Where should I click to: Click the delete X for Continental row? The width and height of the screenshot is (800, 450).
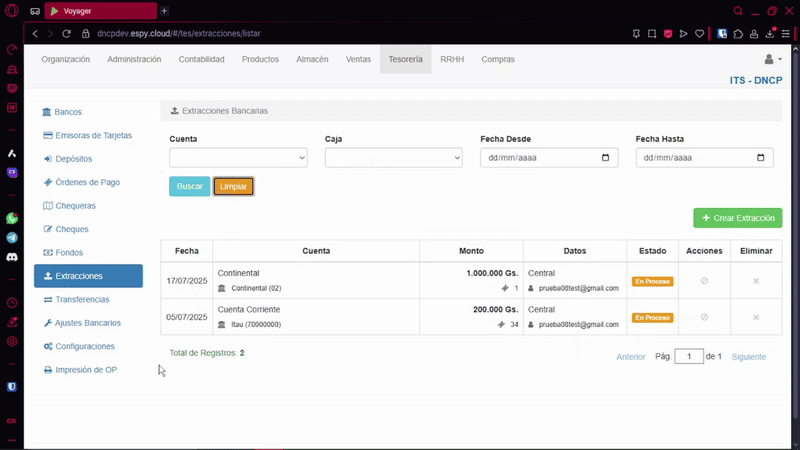756,281
